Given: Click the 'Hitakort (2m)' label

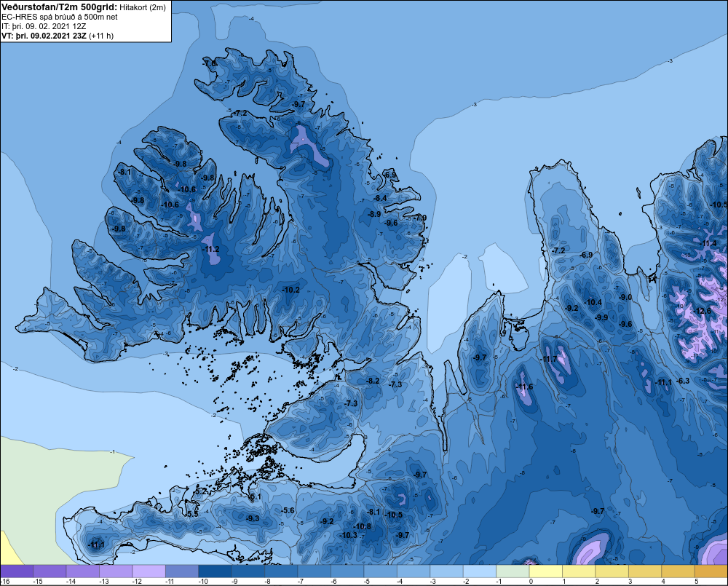Looking at the screenshot, I should pos(143,7).
